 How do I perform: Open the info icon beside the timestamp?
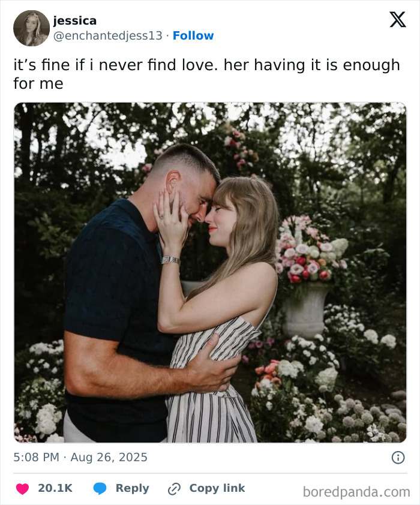(x=398, y=458)
